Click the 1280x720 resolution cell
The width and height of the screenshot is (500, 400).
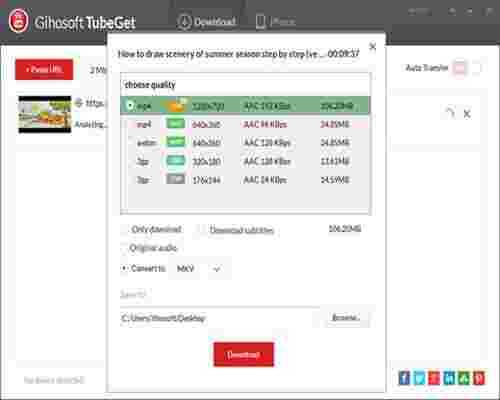[208, 106]
